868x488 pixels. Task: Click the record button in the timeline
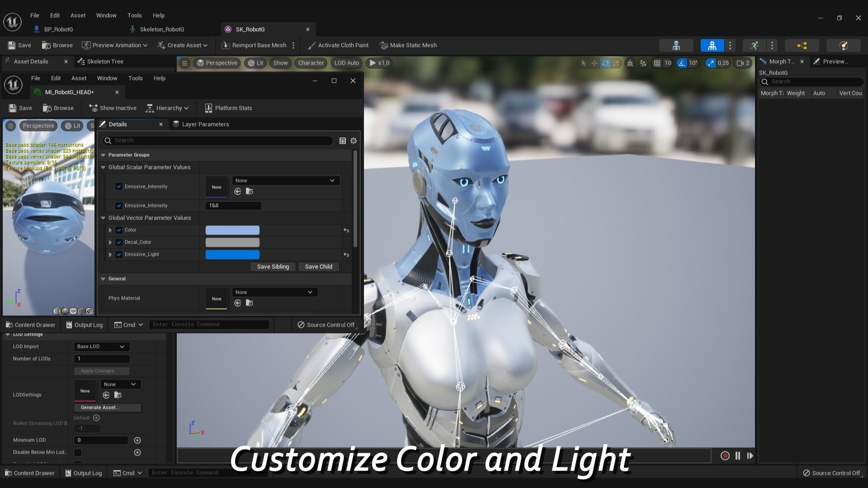725,456
